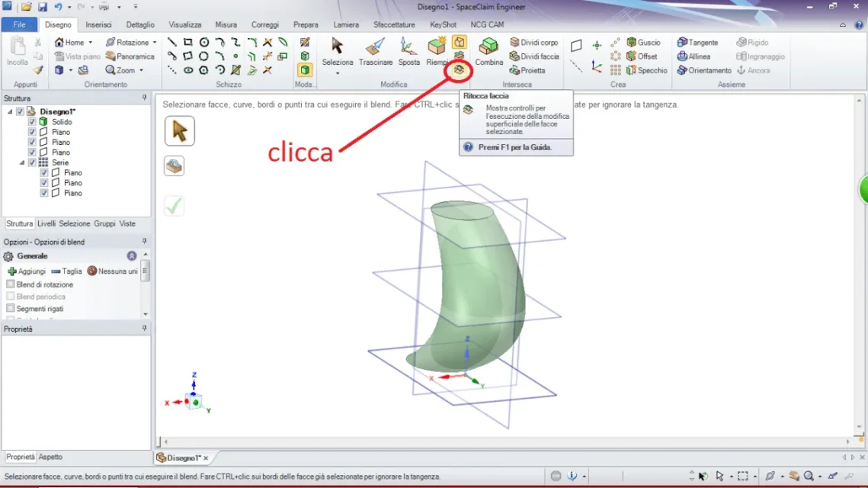Open the Livelli panel tab
The height and width of the screenshot is (488, 868).
point(46,223)
